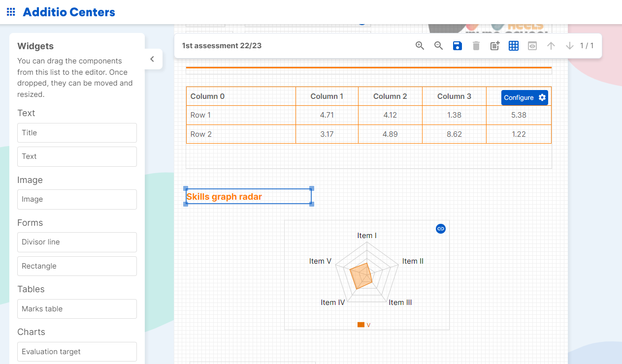Select the Title text widget

click(x=77, y=133)
